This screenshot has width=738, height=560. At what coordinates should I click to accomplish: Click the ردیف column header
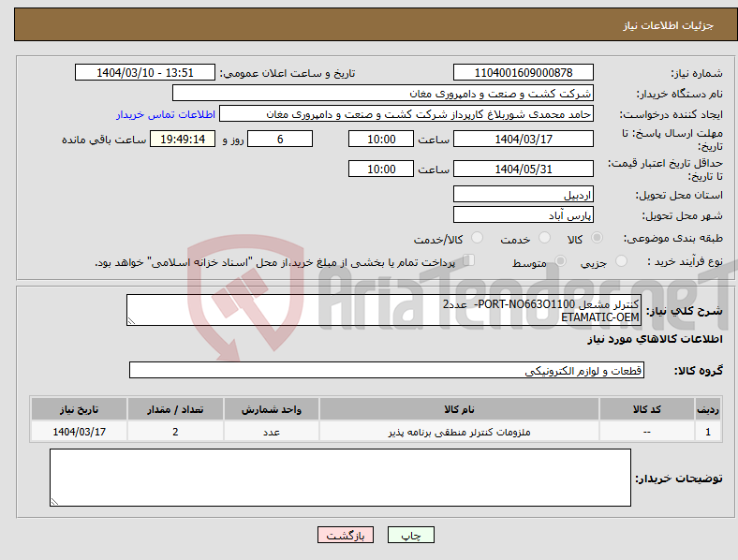point(708,409)
